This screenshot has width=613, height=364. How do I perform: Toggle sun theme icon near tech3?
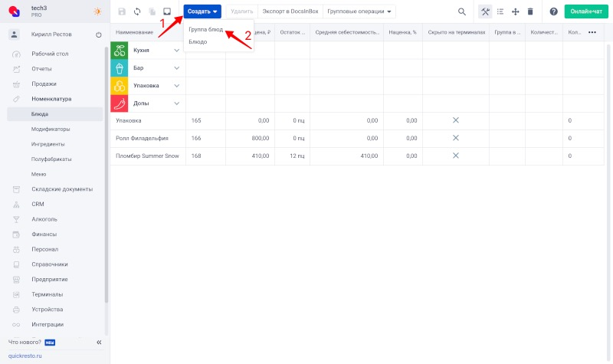[97, 11]
